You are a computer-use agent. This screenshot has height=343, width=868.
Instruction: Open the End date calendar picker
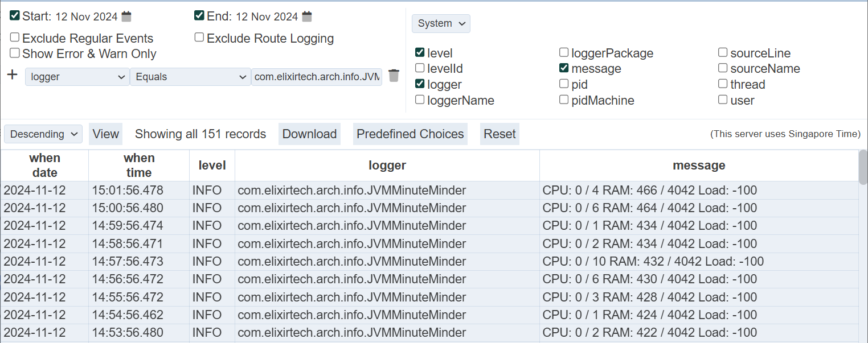click(x=307, y=16)
